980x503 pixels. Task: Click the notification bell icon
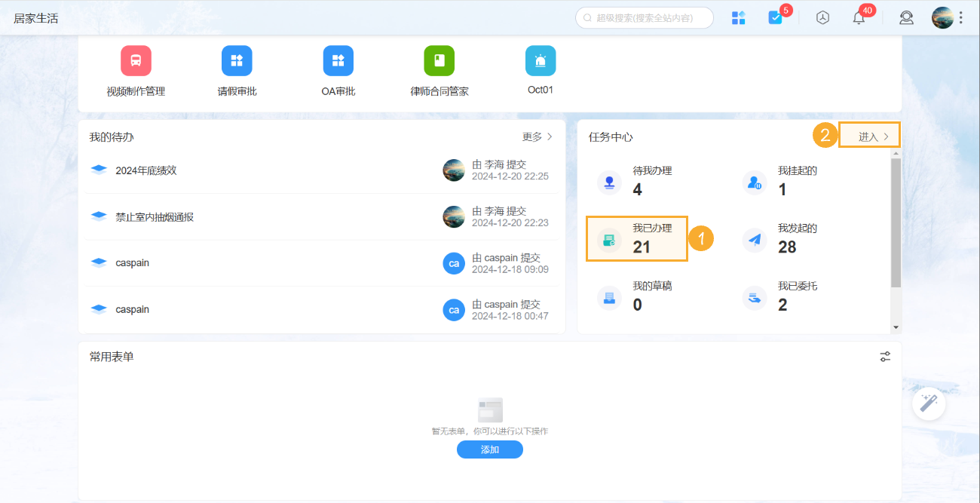click(x=859, y=18)
